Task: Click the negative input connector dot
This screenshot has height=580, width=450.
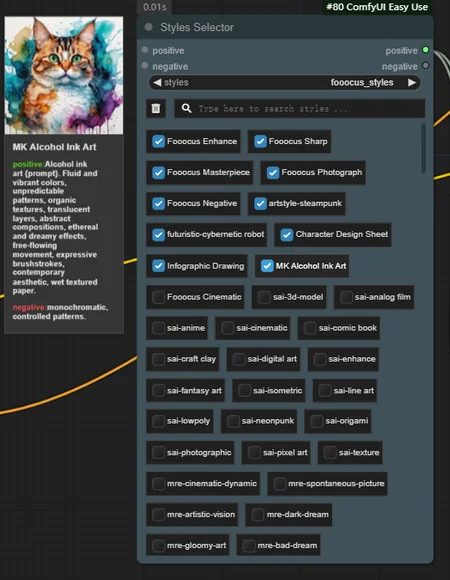Action: click(145, 66)
